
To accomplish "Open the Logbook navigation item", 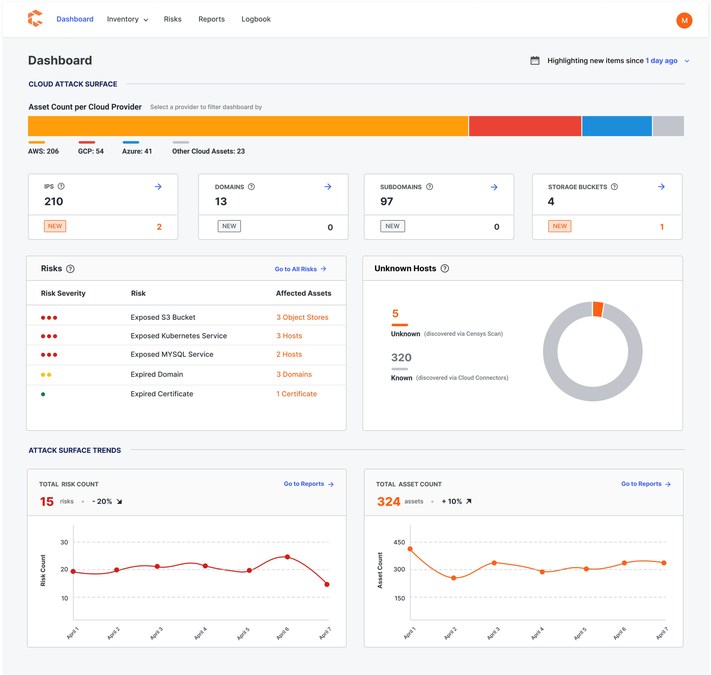I will tap(256, 19).
